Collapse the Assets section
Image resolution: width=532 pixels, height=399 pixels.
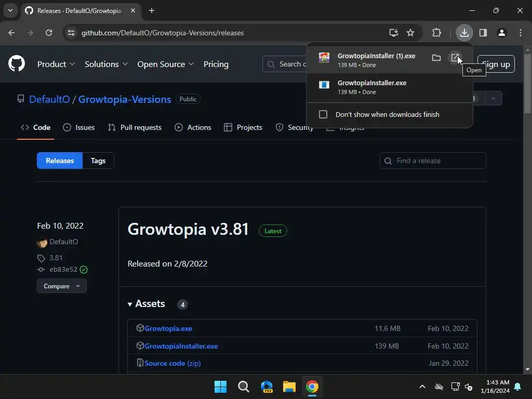147,303
